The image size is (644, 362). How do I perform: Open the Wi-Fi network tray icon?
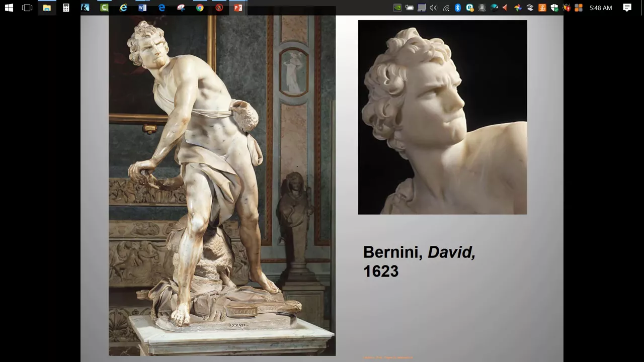coord(446,8)
